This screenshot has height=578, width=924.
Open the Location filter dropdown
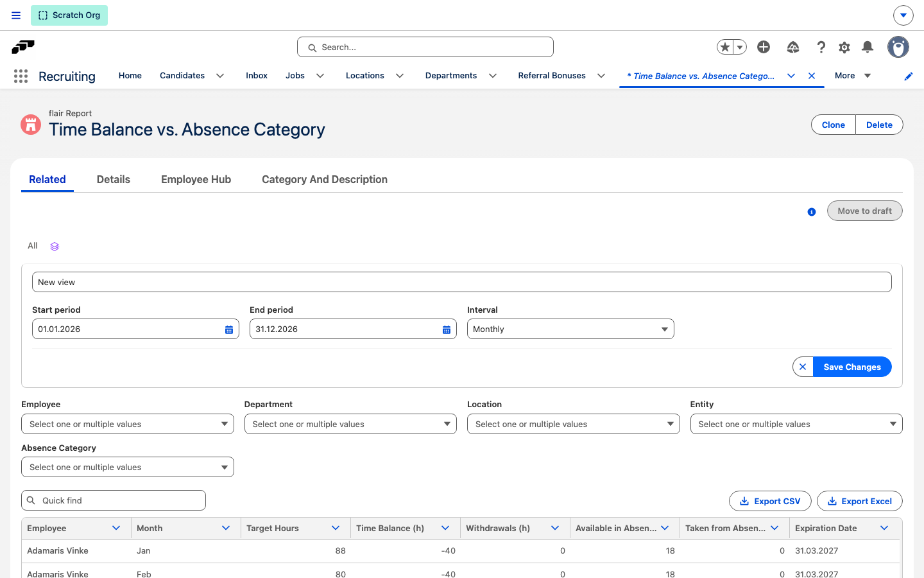coord(574,424)
